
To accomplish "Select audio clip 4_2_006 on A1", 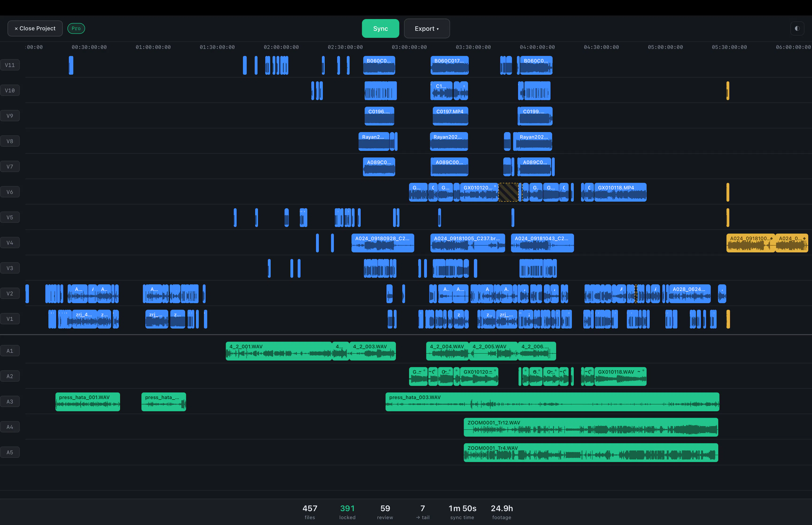I will (537, 351).
